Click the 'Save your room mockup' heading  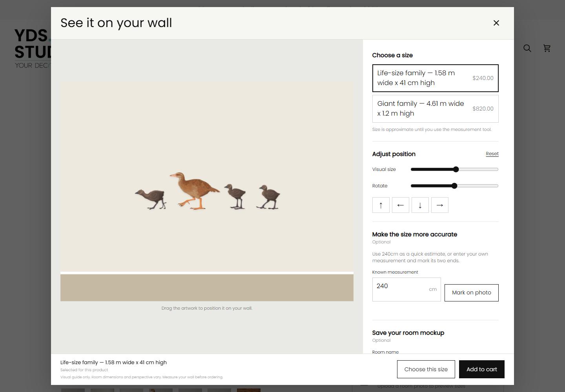click(x=408, y=333)
